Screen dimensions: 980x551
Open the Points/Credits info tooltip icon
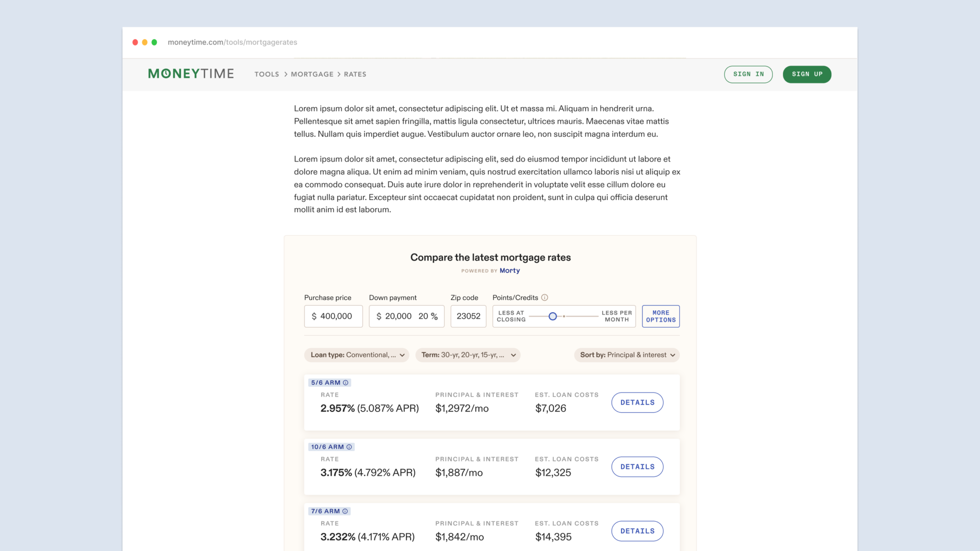pos(545,298)
